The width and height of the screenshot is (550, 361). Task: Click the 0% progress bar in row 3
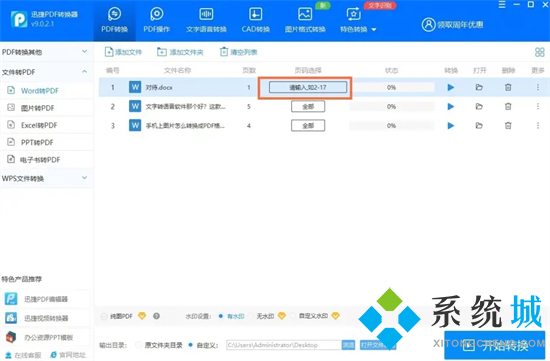tap(392, 126)
